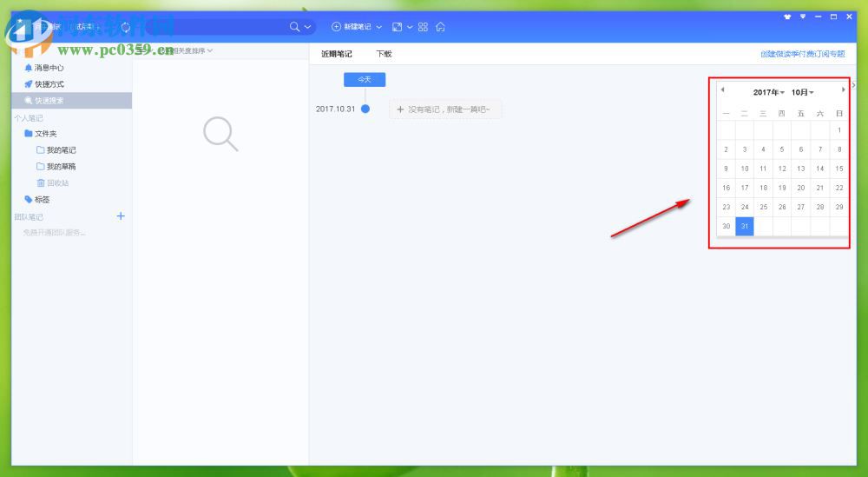Expand the new note type dropdown arrow
Viewport: 868px width, 477px height.
coord(379,27)
